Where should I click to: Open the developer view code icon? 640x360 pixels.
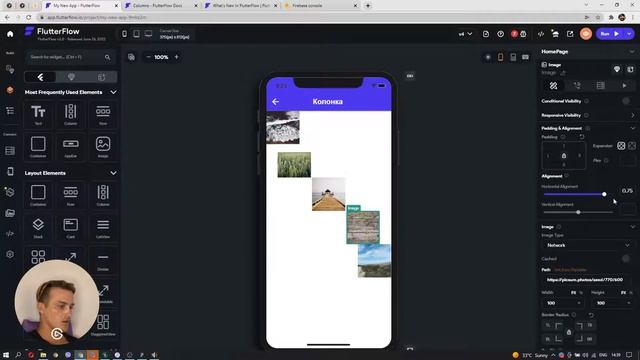(x=541, y=34)
